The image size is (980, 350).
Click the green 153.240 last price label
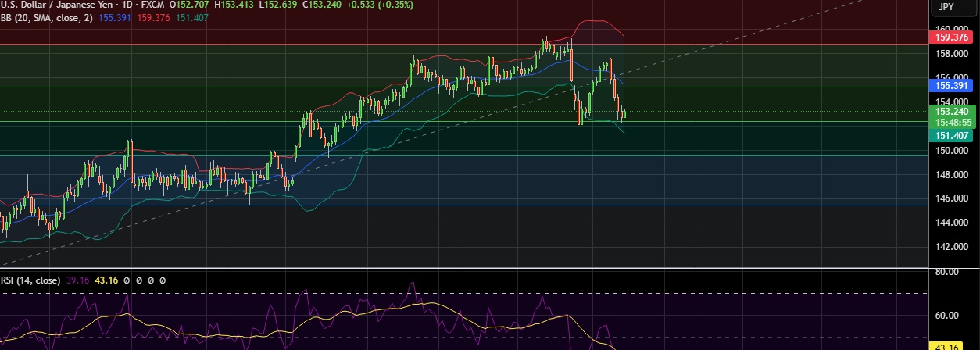(x=953, y=112)
